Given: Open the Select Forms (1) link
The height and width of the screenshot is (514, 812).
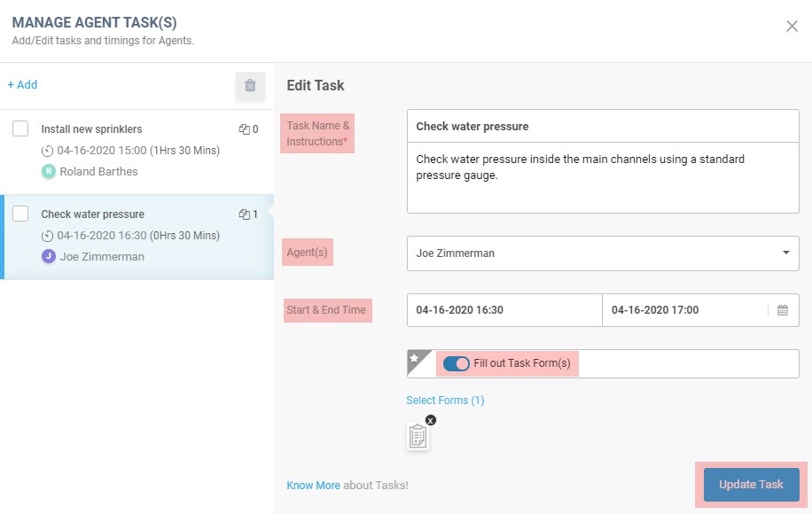Looking at the screenshot, I should pyautogui.click(x=445, y=401).
